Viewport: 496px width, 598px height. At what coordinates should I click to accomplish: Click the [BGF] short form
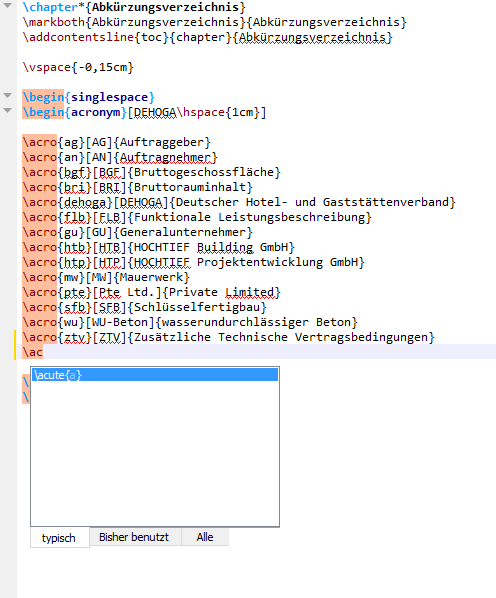(109, 172)
